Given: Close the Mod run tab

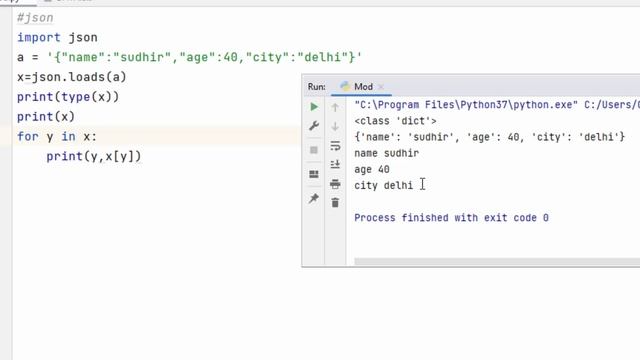Looking at the screenshot, I should pos(381,87).
